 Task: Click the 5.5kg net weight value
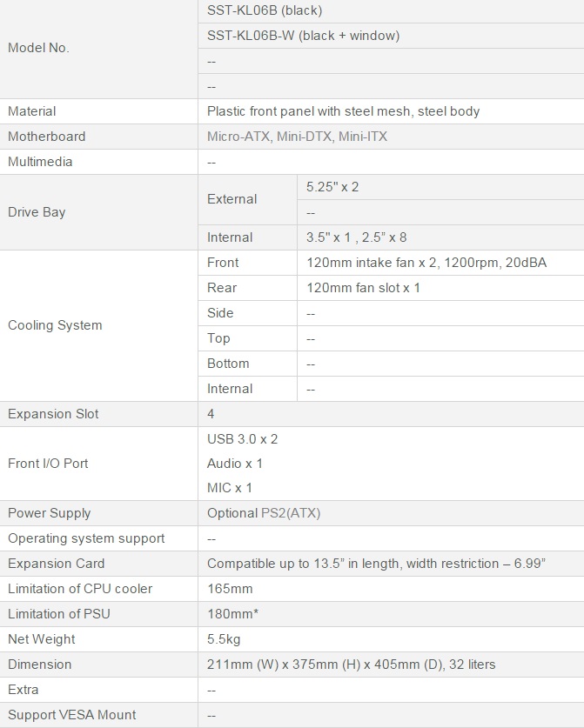224,639
